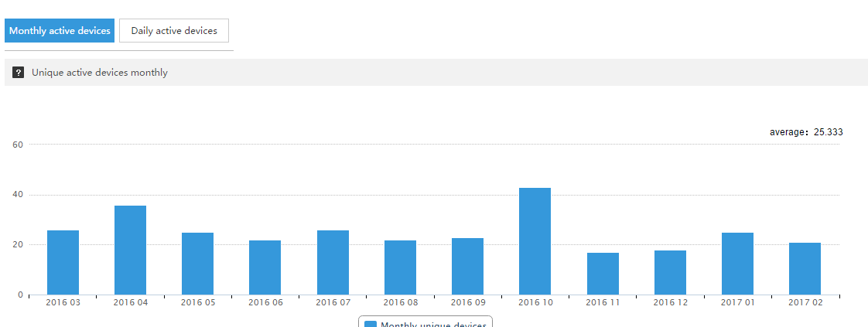Viewport: 868px width, 327px height.
Task: Open the Daily active devices tab
Action: 174,31
